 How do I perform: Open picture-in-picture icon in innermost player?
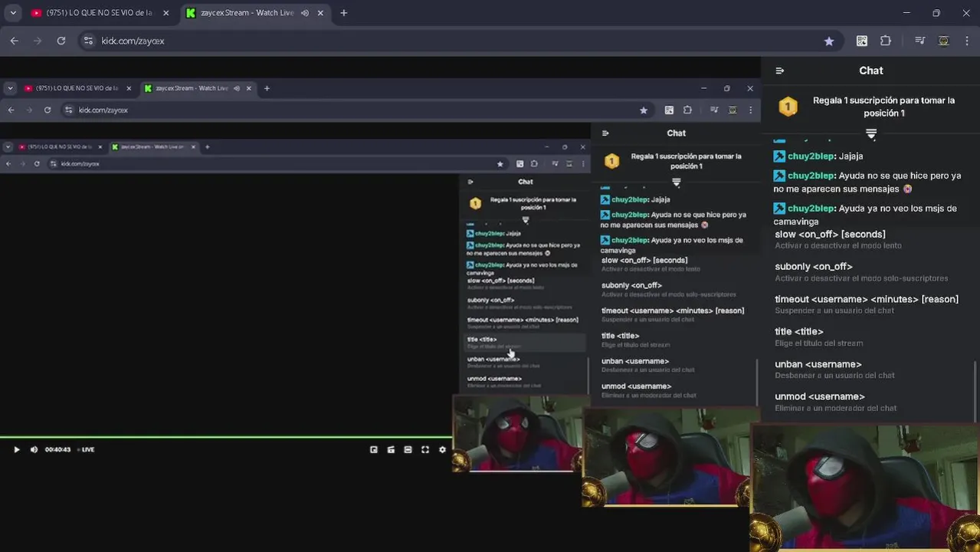pyautogui.click(x=374, y=449)
